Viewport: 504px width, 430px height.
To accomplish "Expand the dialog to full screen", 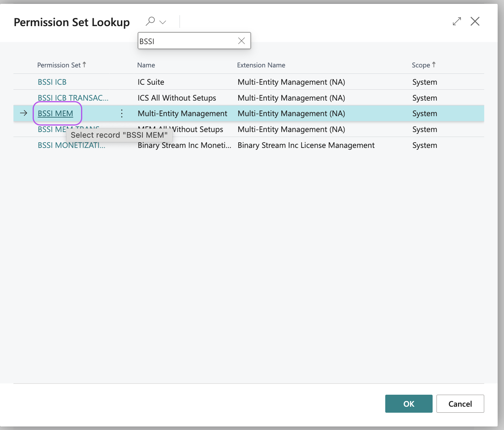I will click(x=457, y=21).
